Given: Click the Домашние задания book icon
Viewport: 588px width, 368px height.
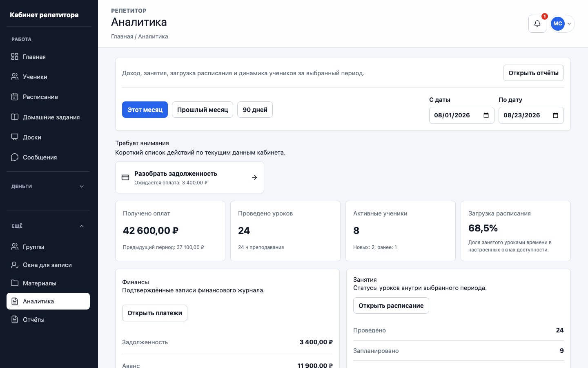Looking at the screenshot, I should tap(15, 117).
